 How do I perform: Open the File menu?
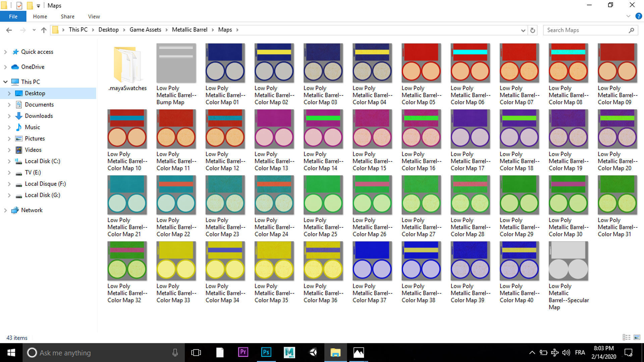click(x=13, y=16)
